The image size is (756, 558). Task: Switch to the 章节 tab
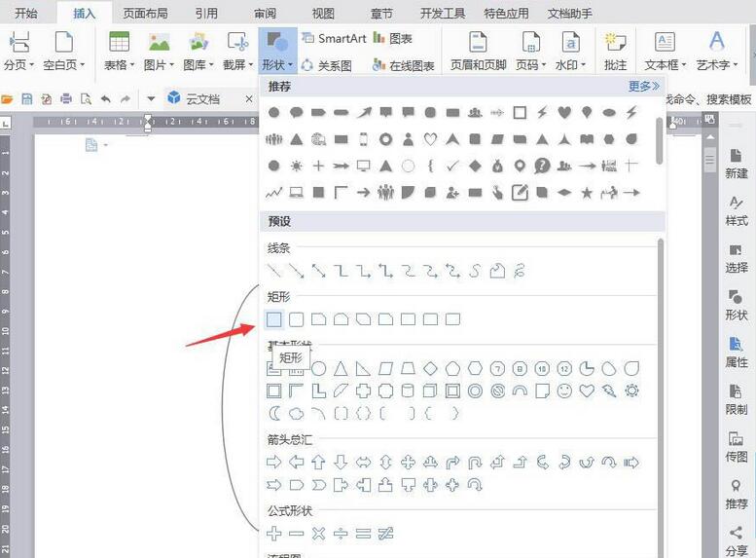coord(381,13)
